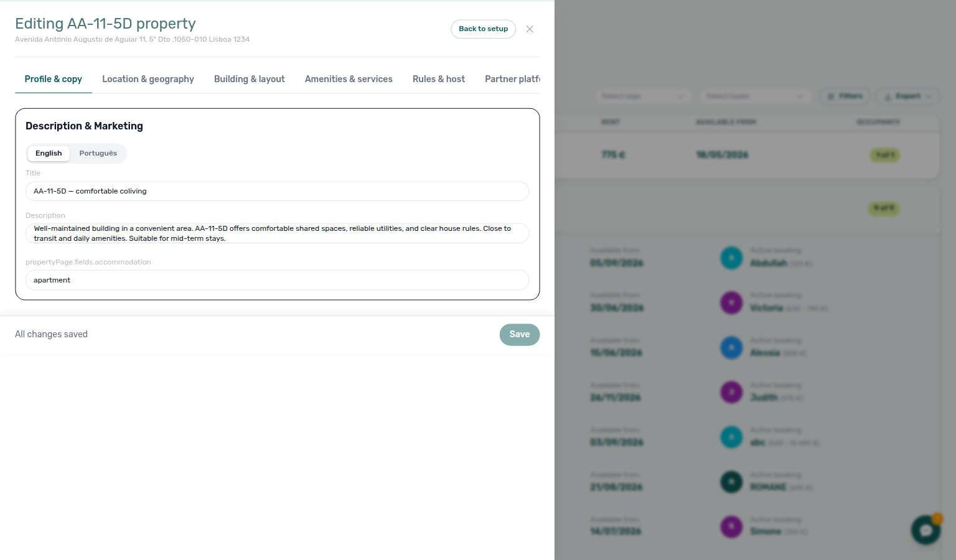Viewport: 956px width, 560px height.
Task: Click the Filters button in background page
Action: click(845, 96)
